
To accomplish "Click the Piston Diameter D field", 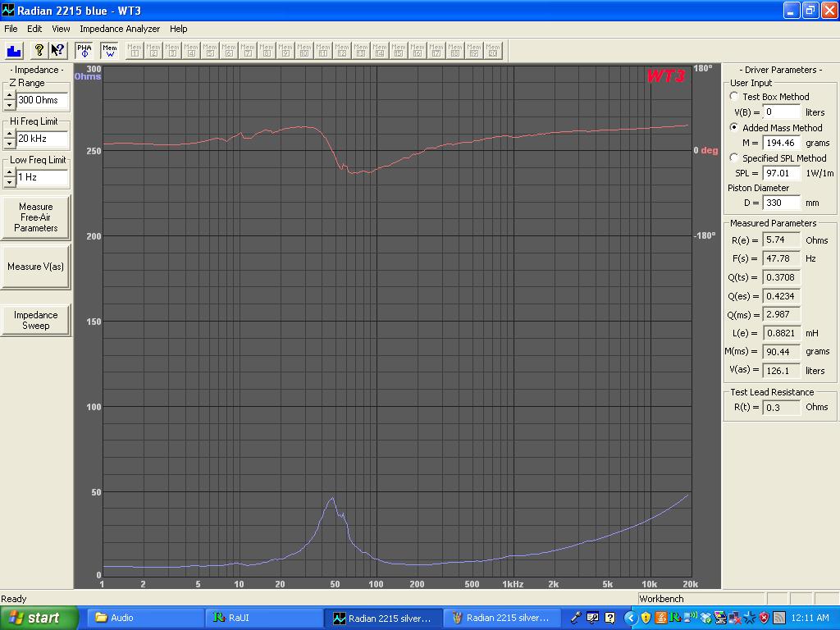I will pyautogui.click(x=782, y=203).
